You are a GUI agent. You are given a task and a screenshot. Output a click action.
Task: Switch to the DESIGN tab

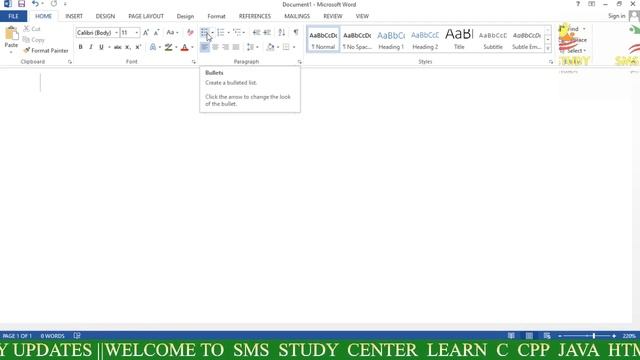point(105,16)
